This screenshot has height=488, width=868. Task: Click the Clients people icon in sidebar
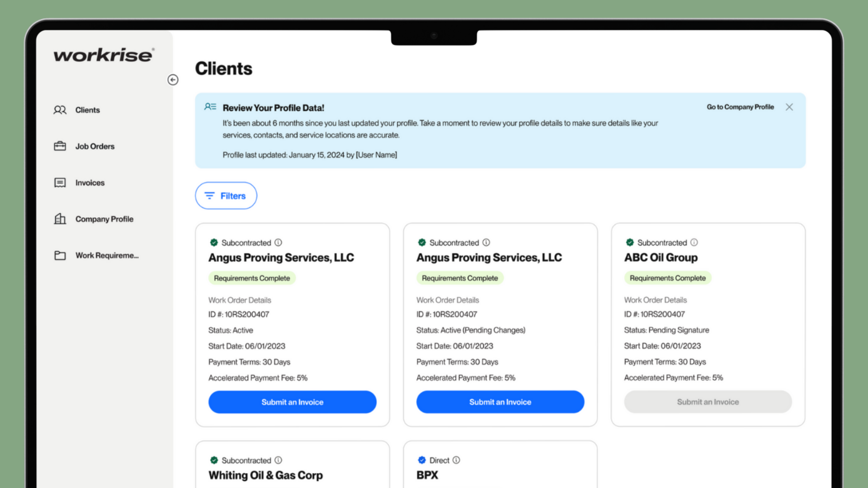click(x=60, y=110)
